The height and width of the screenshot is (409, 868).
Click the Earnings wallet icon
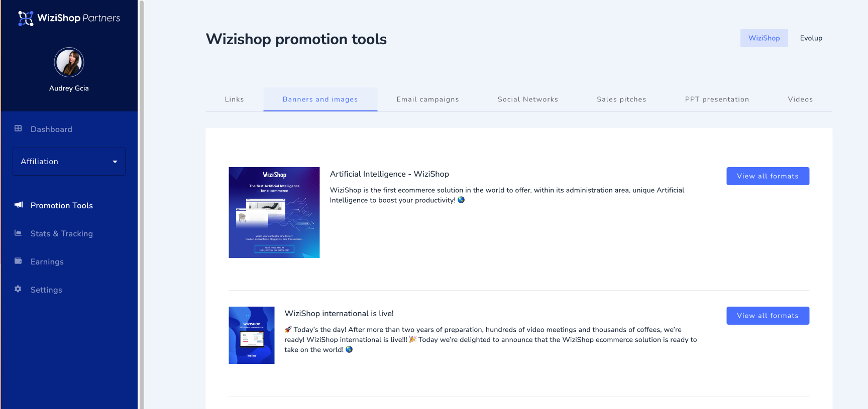click(18, 261)
